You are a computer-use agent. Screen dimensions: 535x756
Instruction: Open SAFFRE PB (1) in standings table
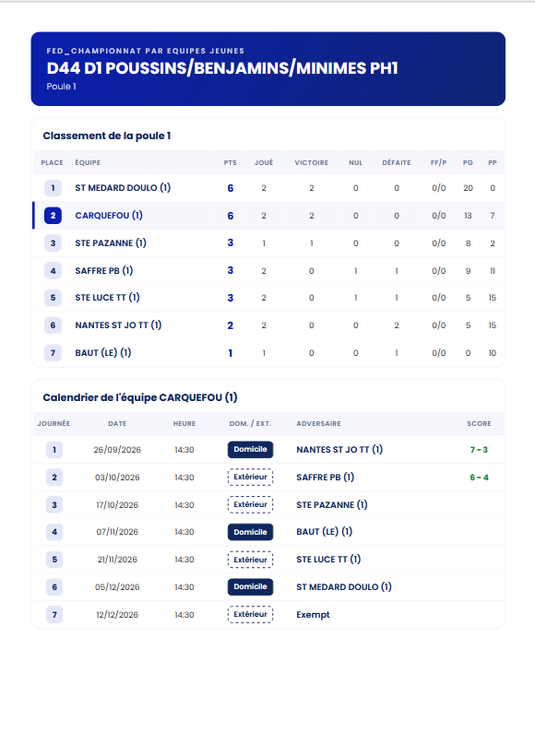(103, 270)
